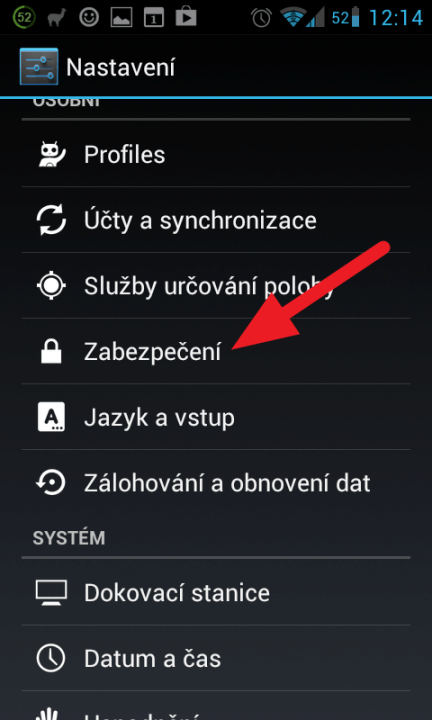Tap the Play Store status bar icon
This screenshot has width=432, height=720.
click(186, 17)
